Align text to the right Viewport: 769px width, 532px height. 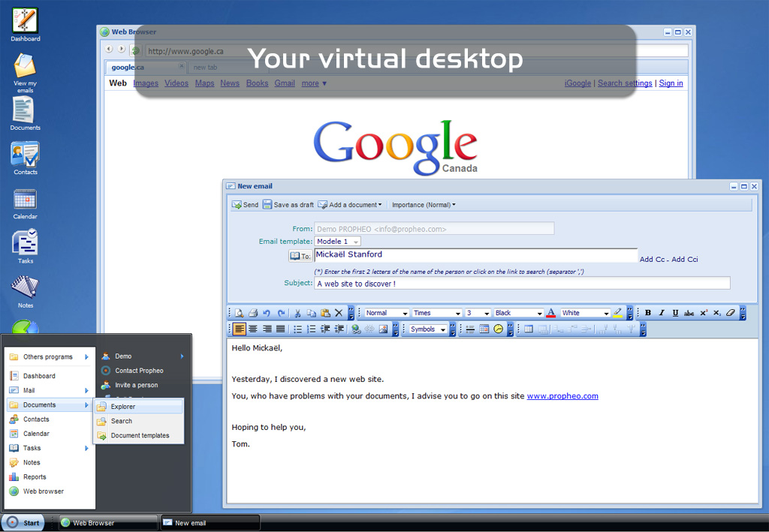point(267,329)
